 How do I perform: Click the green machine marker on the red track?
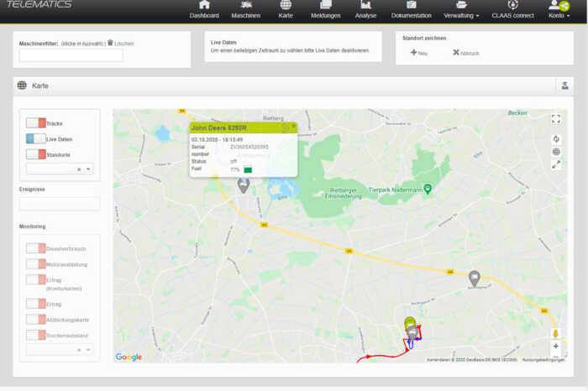pos(410,323)
